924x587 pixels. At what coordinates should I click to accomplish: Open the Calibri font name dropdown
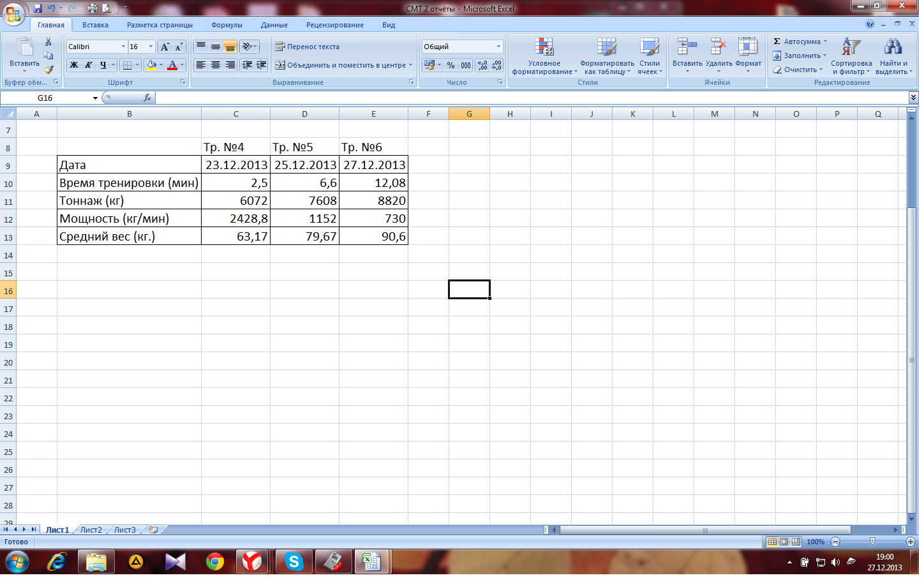point(123,47)
